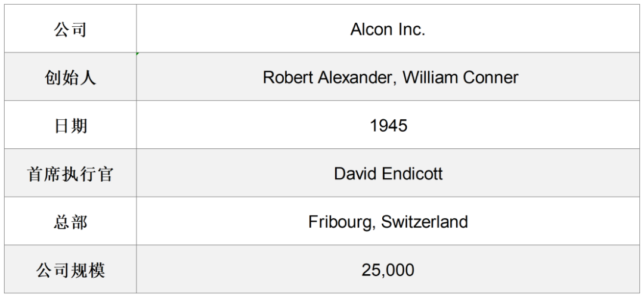Select the 公司规模 label cell
The height and width of the screenshot is (298, 644).
70,269
